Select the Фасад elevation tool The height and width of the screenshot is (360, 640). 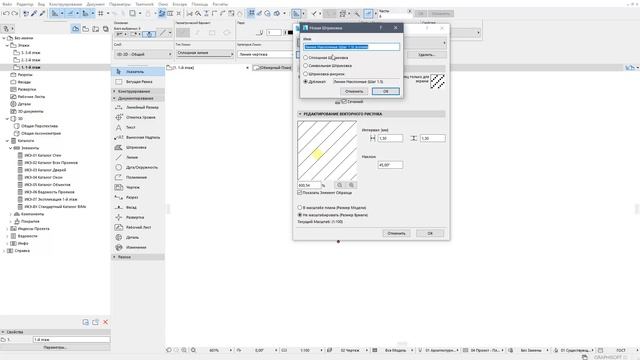pos(138,207)
